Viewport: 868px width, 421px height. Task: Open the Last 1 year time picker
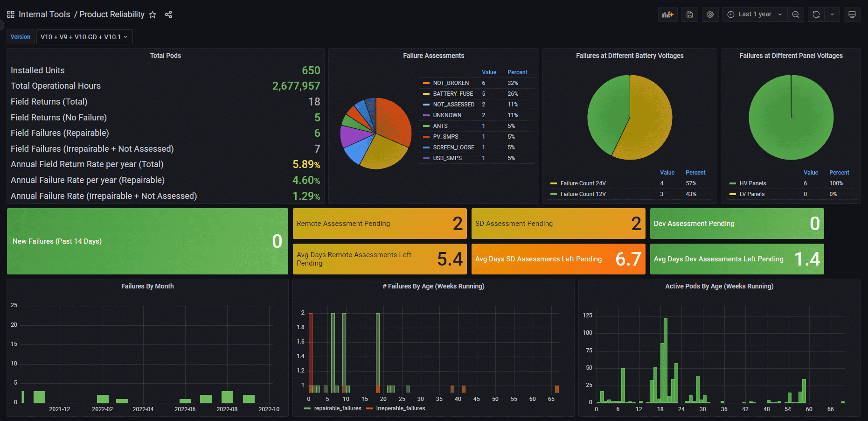coord(755,14)
